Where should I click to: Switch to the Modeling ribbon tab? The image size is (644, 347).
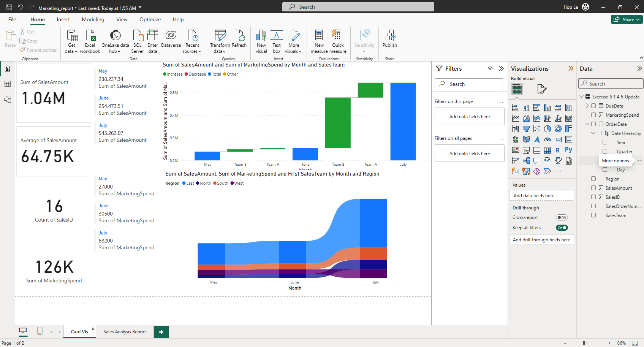(93, 19)
